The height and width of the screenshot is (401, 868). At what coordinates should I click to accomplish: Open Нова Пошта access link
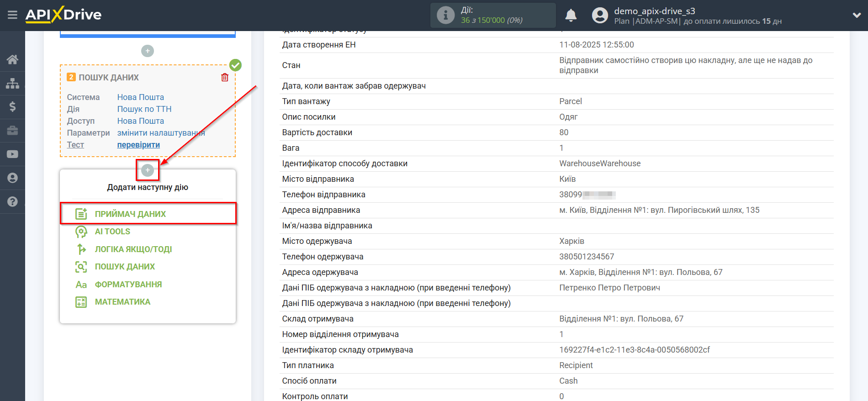[x=141, y=121]
